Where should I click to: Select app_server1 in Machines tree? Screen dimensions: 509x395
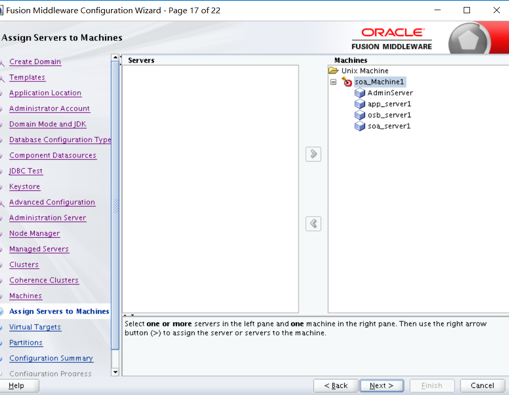(x=389, y=104)
